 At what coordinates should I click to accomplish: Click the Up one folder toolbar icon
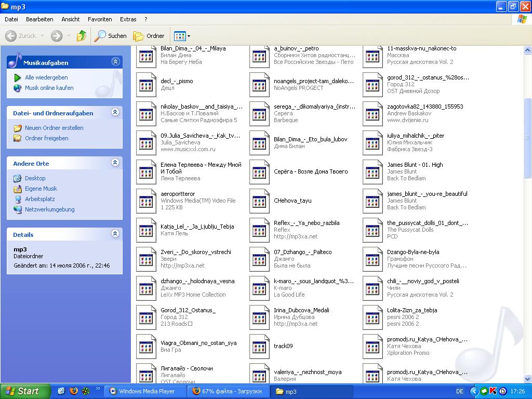point(82,36)
